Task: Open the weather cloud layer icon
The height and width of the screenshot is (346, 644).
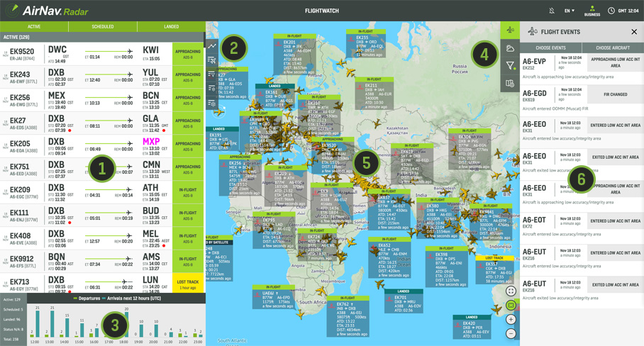Action: [510, 48]
